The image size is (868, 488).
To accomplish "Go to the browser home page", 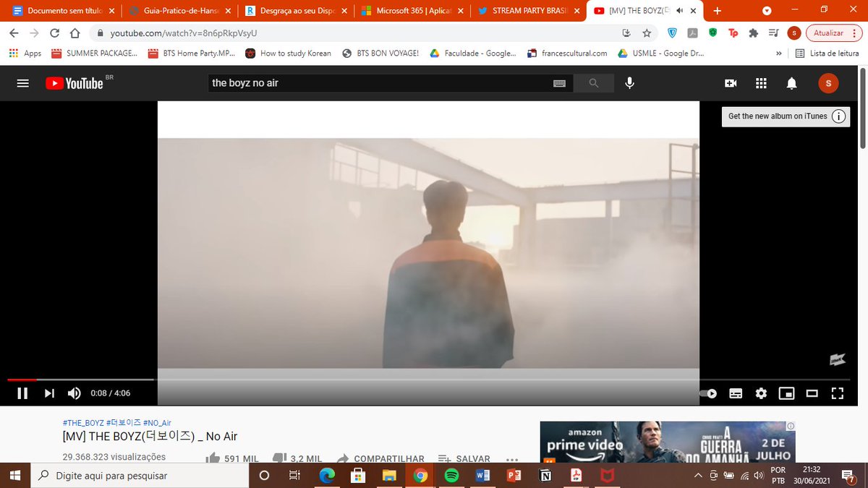I will [75, 33].
